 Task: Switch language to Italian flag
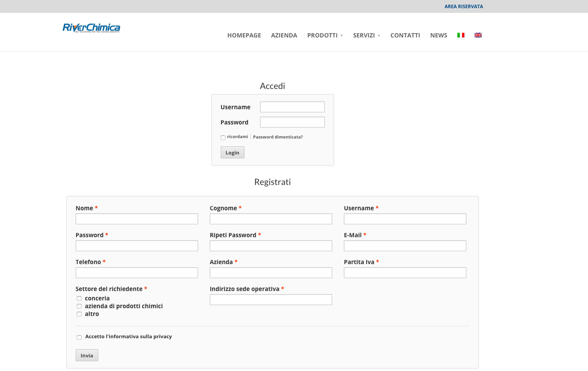(x=461, y=35)
